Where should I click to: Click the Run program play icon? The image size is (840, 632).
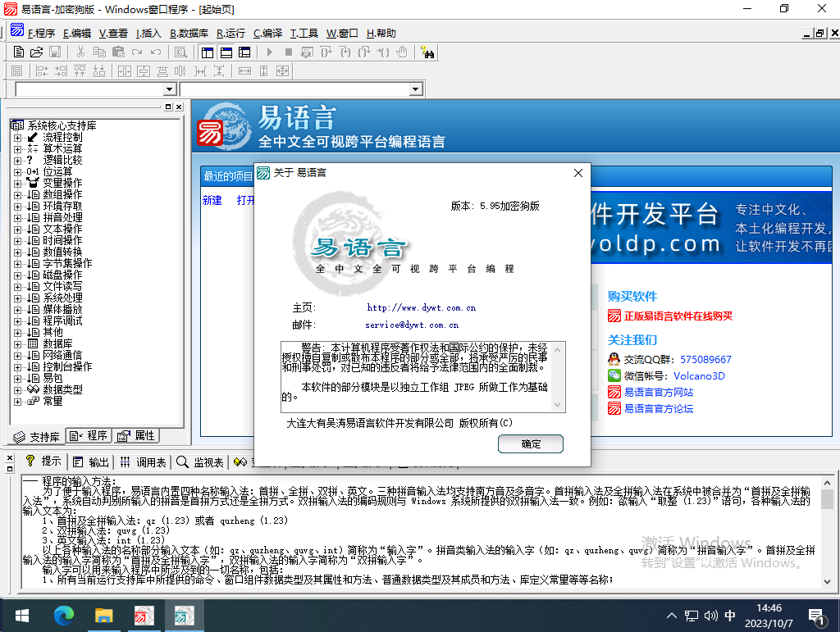click(269, 51)
